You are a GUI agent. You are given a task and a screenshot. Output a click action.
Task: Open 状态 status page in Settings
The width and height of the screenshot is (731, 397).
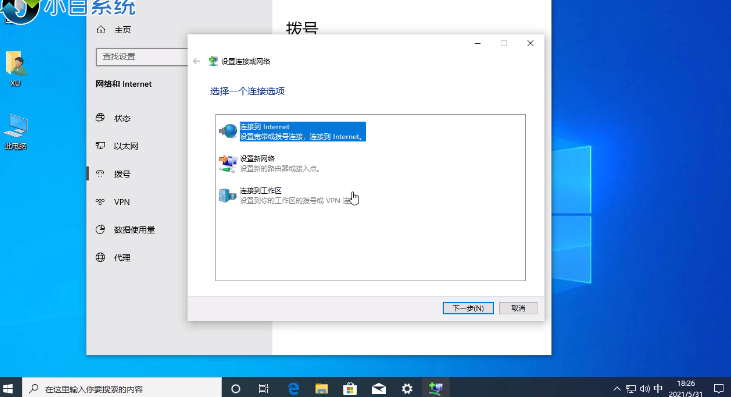coord(122,118)
